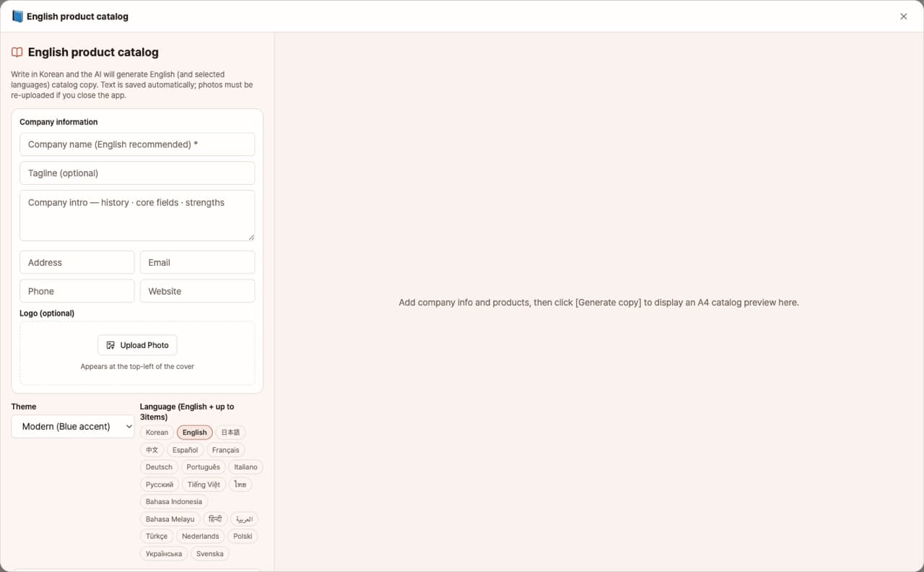924x572 pixels.
Task: Click the Website field
Action: [x=197, y=291]
